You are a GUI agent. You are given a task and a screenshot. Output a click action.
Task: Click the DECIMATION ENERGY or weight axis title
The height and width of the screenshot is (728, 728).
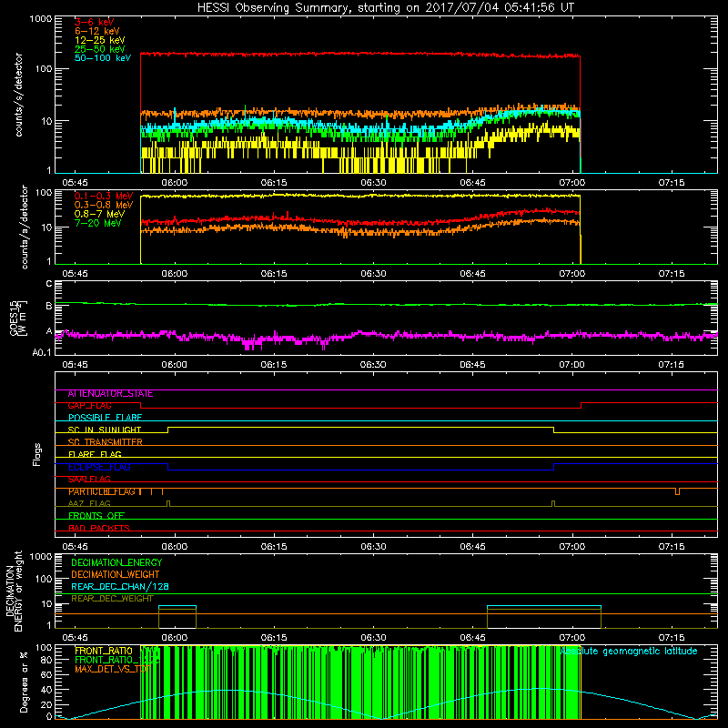point(14,591)
